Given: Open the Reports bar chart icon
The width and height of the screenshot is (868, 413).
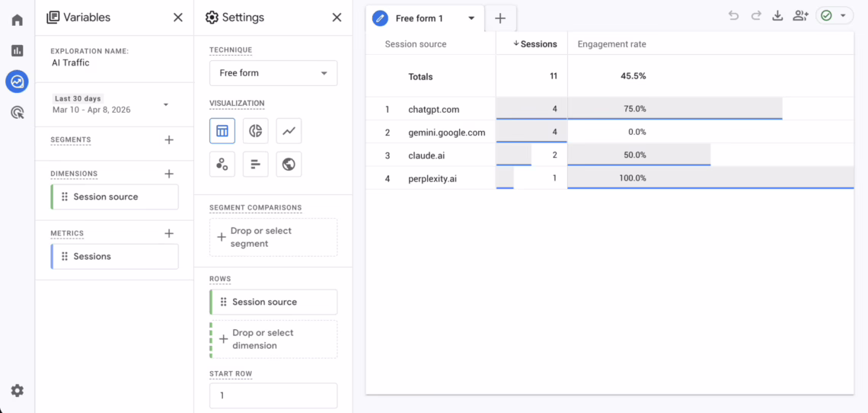Looking at the screenshot, I should pyautogui.click(x=18, y=50).
